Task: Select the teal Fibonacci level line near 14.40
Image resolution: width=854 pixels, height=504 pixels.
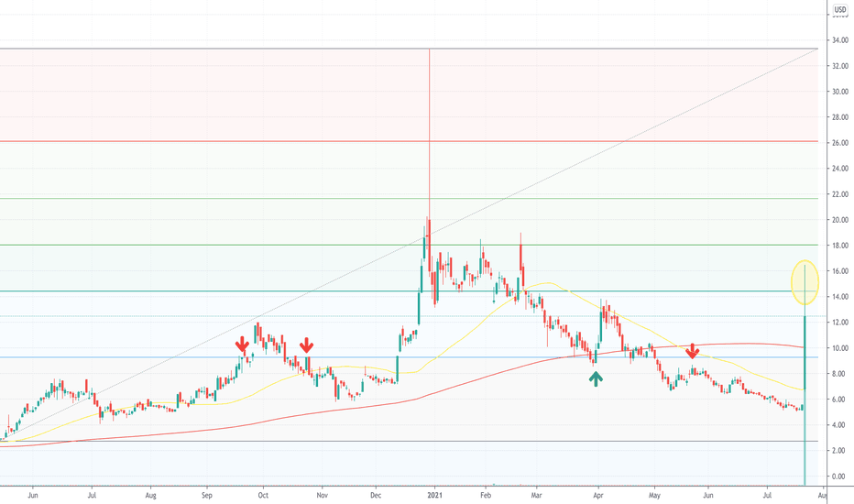Action: click(x=409, y=291)
